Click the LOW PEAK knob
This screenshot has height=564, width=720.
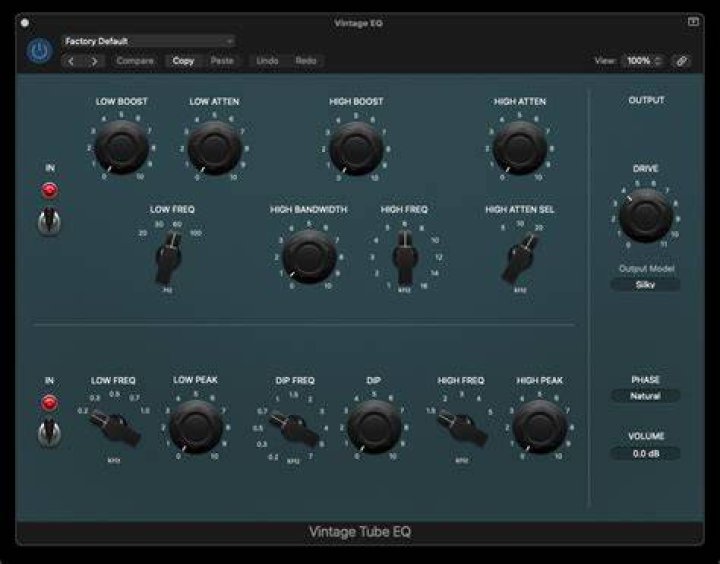pyautogui.click(x=196, y=427)
